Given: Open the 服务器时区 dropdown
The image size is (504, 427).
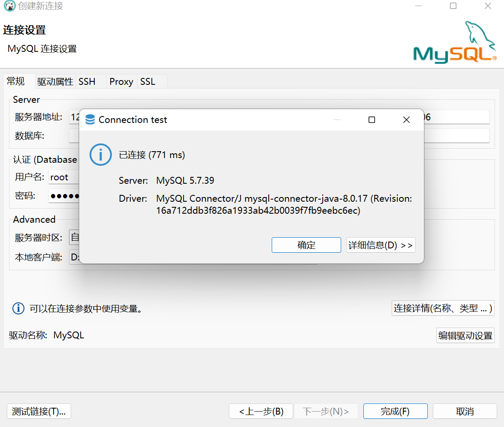Looking at the screenshot, I should (x=74, y=237).
